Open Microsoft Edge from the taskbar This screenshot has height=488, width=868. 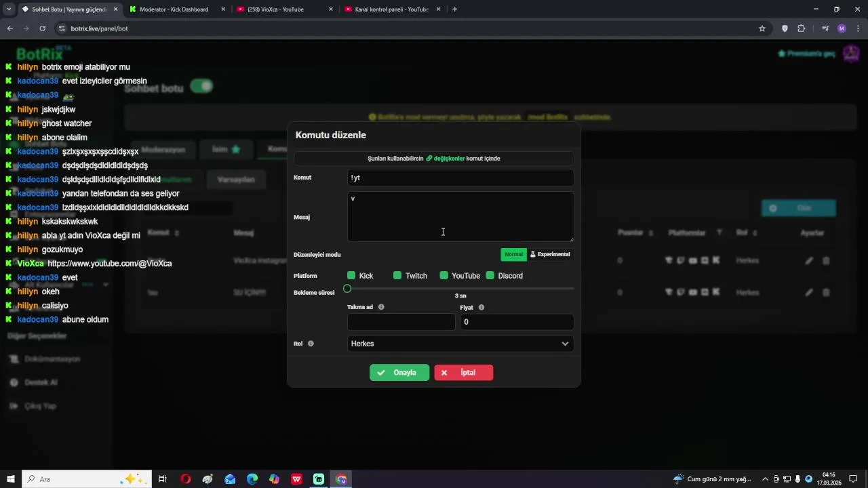point(252,479)
